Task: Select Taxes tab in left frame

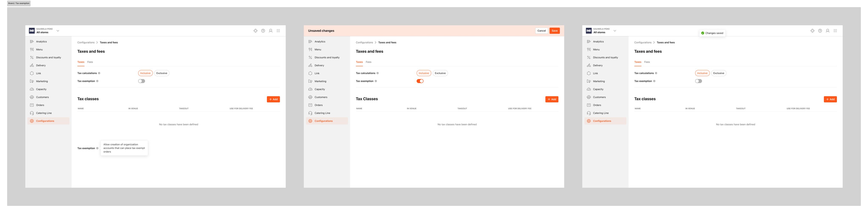Action: (x=81, y=62)
